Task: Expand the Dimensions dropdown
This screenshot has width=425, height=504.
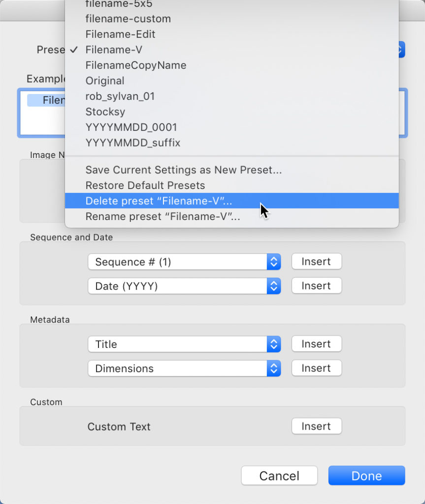Action: pos(184,368)
